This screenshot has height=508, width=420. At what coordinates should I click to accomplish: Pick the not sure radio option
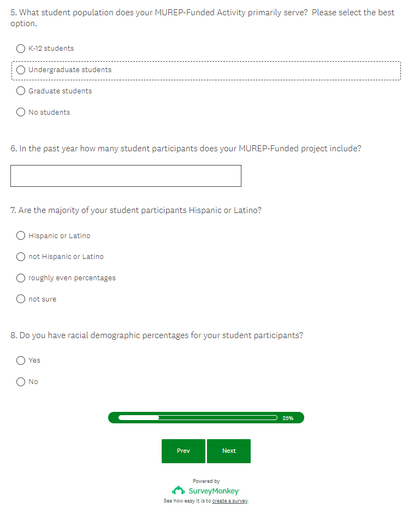pos(21,299)
